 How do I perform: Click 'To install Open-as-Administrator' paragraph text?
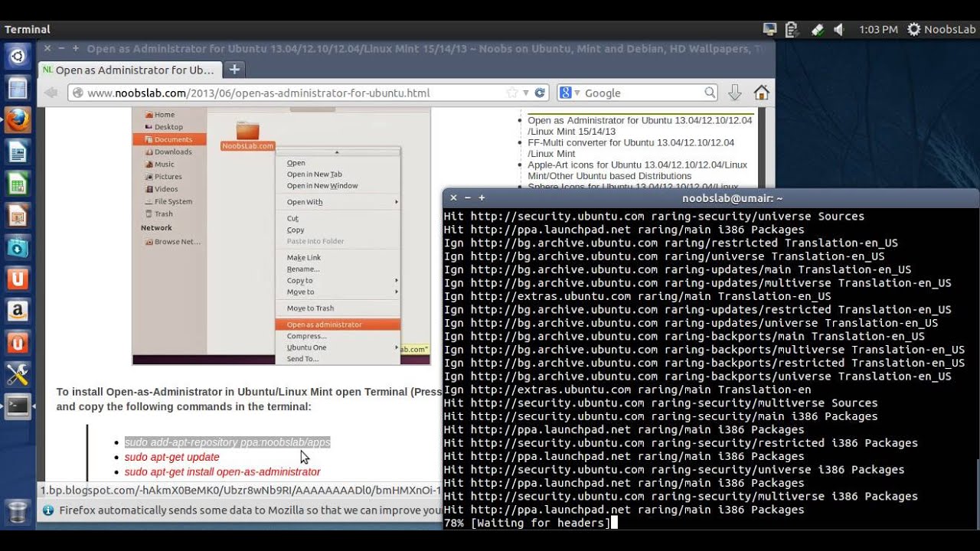[249, 399]
